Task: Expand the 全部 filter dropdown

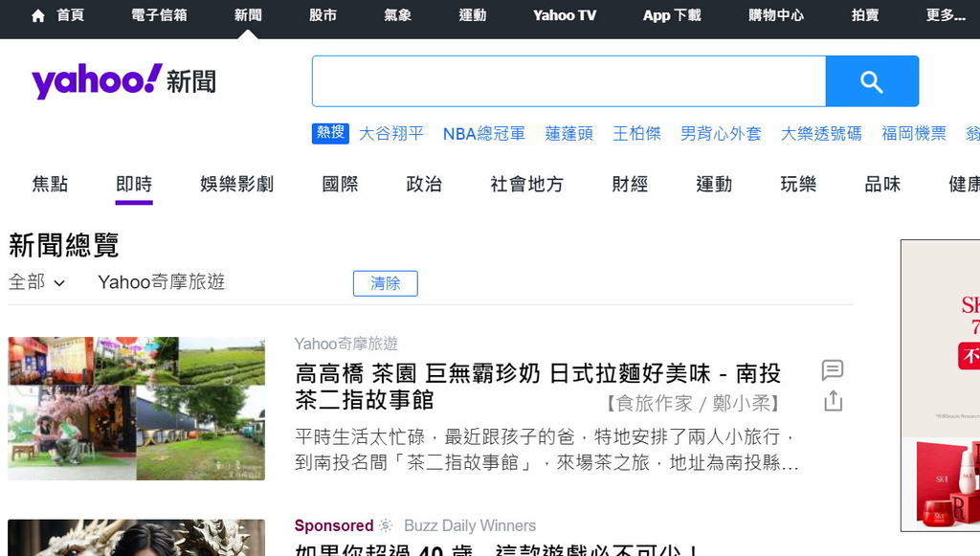Action: 37,282
